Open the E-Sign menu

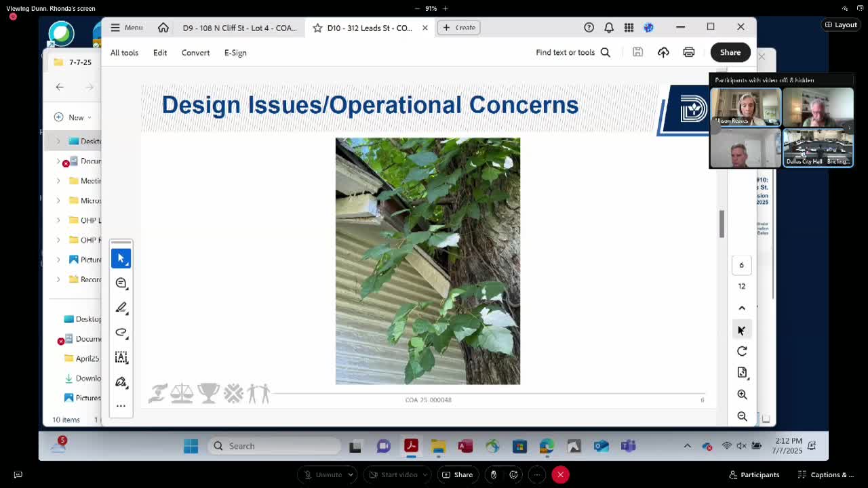click(x=235, y=53)
